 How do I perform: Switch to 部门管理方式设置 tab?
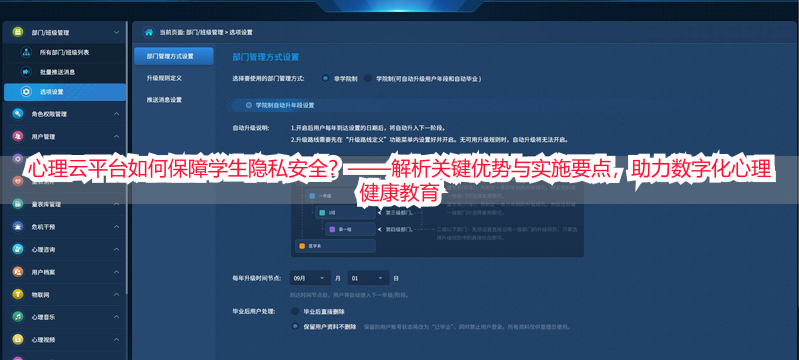(173, 56)
